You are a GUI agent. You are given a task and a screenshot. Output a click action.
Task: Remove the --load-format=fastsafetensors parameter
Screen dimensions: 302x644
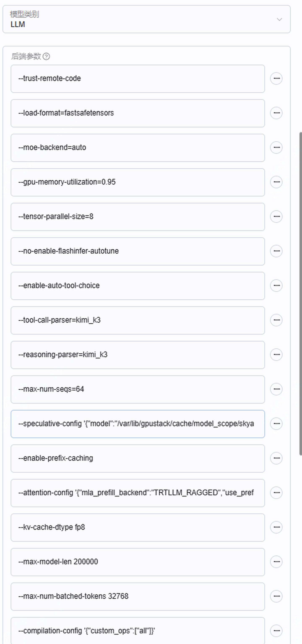[276, 113]
